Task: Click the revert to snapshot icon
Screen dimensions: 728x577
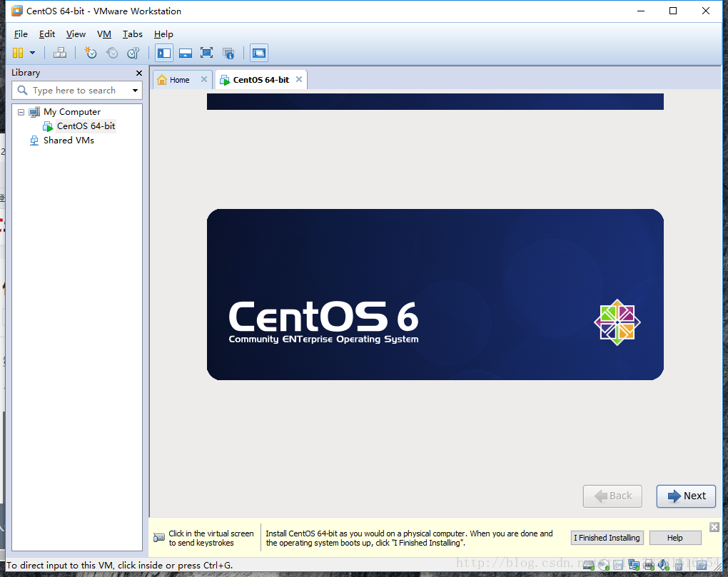Action: [x=112, y=53]
